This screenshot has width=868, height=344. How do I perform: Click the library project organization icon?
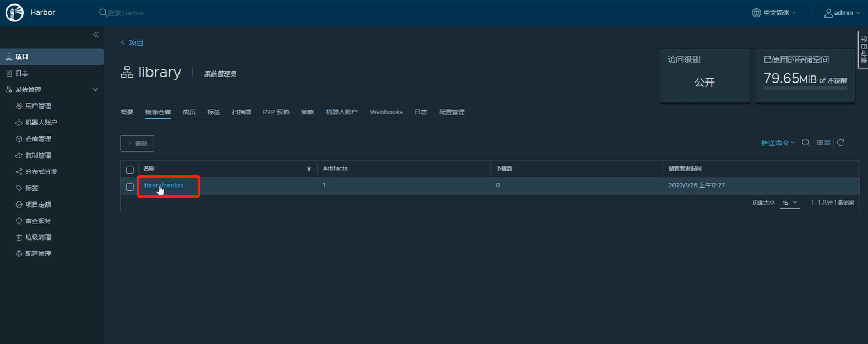(127, 72)
